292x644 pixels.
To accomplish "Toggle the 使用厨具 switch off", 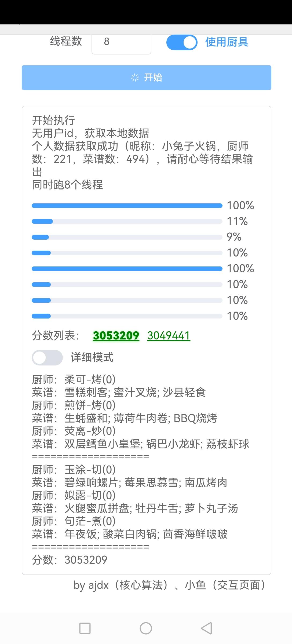I will (182, 42).
